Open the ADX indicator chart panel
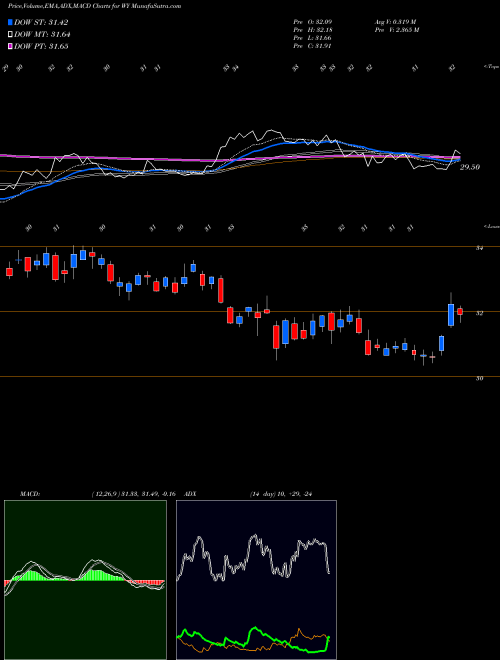Screen dimensions: 500x660 pos(256,580)
